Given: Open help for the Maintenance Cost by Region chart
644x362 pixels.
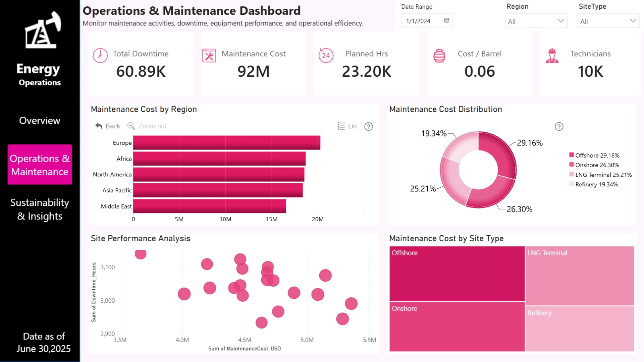Looking at the screenshot, I should point(369,126).
